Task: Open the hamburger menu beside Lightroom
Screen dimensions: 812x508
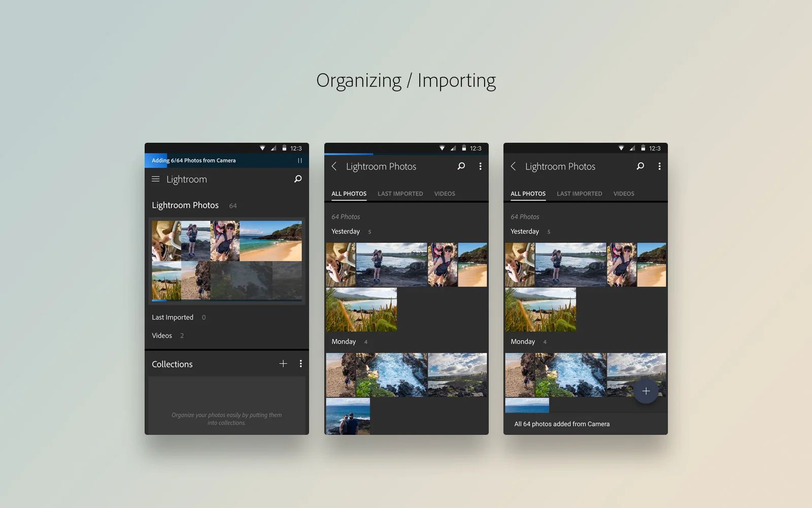Action: click(156, 179)
